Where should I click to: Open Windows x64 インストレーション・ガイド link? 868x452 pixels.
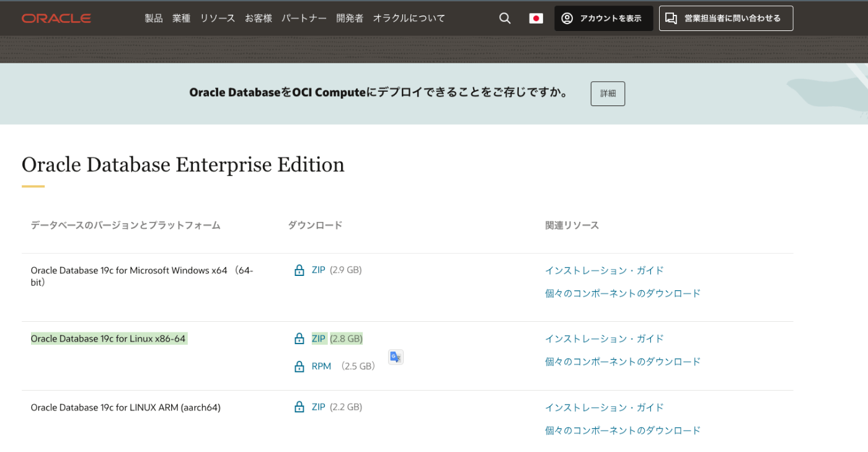pyautogui.click(x=604, y=270)
